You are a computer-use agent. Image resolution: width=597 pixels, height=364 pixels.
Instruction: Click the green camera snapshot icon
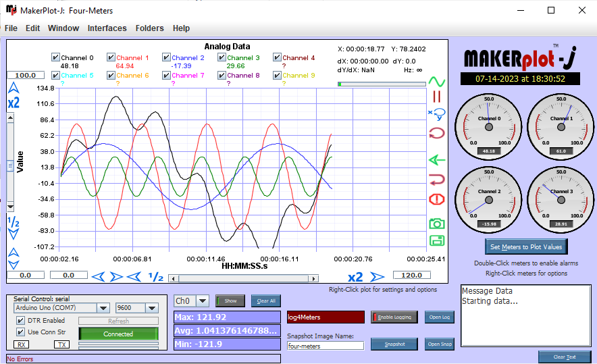click(x=437, y=224)
